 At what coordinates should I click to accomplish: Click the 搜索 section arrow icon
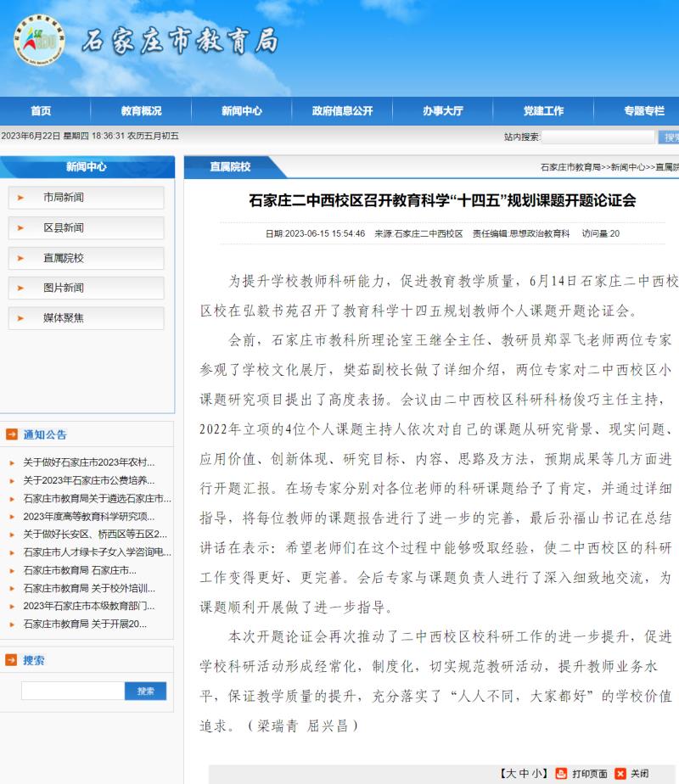12,660
